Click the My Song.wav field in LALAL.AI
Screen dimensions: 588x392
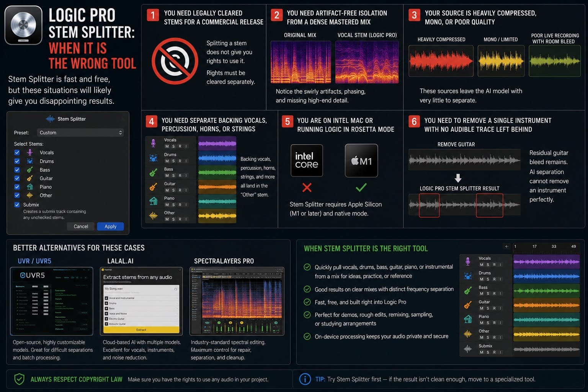pyautogui.click(x=141, y=289)
